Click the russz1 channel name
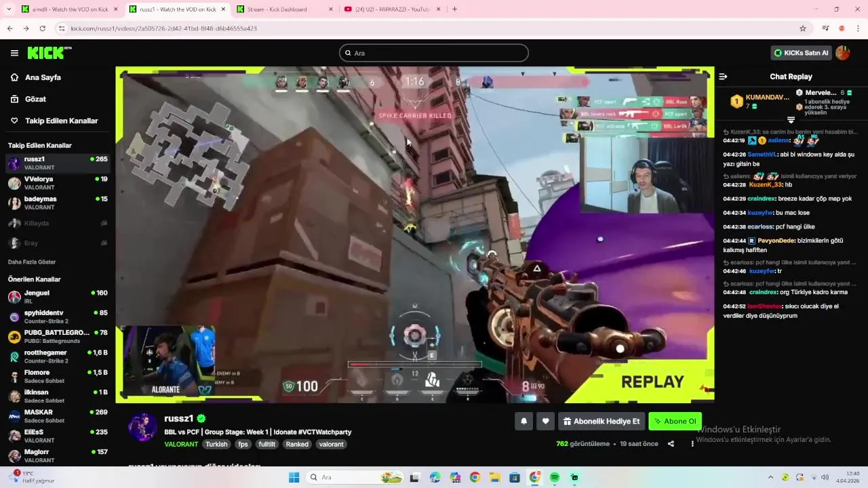Screen dimensions: 868x488 coord(179,419)
